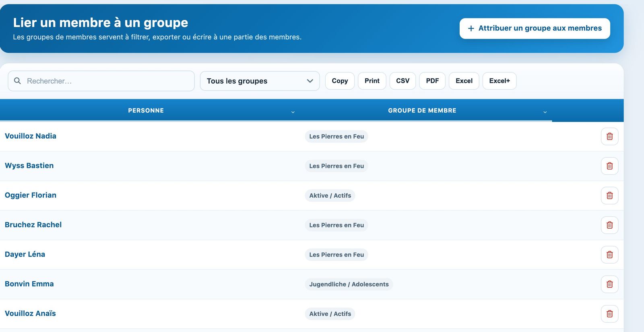Export the list as PDF
Viewport: 644px width, 332px height.
[432, 81]
